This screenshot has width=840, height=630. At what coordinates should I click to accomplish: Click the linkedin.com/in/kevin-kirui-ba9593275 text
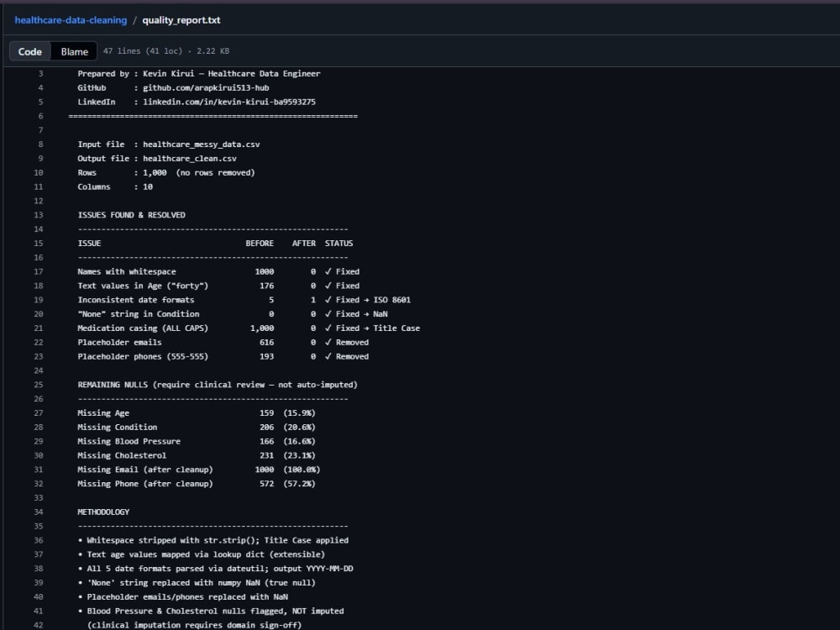[229, 102]
